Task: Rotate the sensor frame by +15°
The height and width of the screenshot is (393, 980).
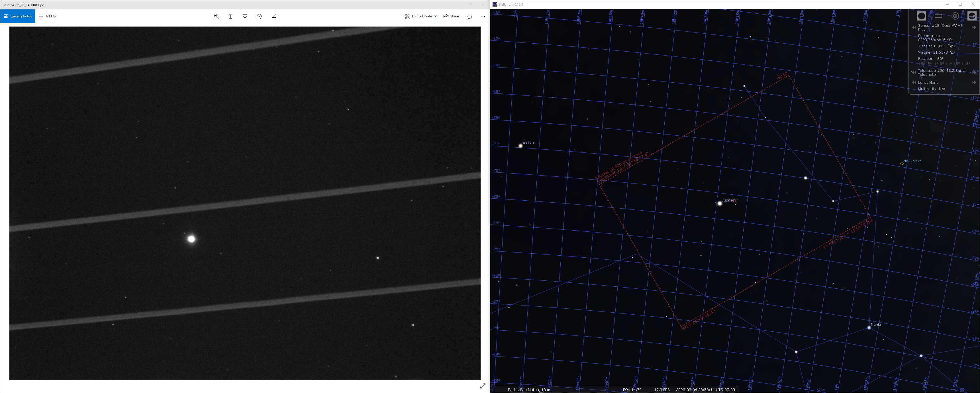Action: pyautogui.click(x=965, y=64)
